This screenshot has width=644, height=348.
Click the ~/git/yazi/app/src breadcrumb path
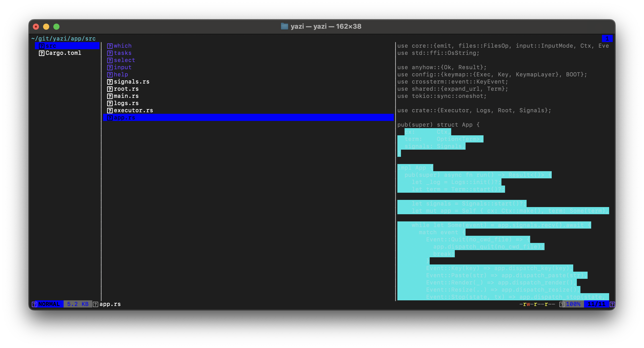[64, 38]
